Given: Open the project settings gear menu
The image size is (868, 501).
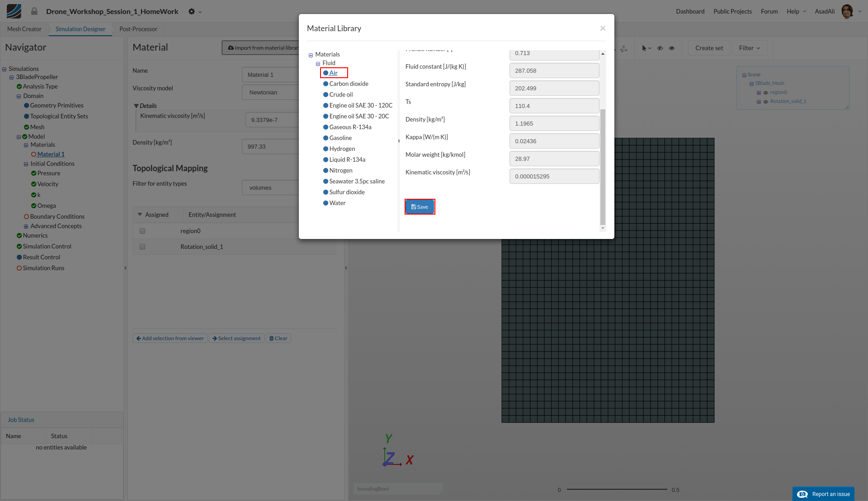Looking at the screenshot, I should pyautogui.click(x=192, y=12).
